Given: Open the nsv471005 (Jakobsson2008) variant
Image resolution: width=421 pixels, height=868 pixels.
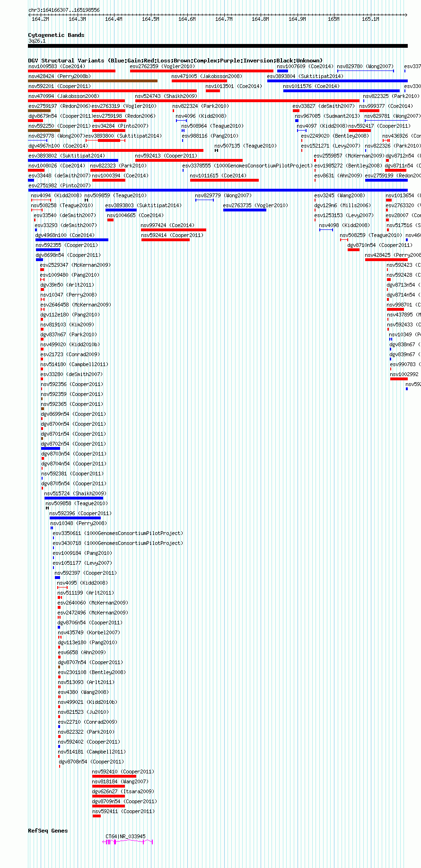Looking at the screenshot, I should pyautogui.click(x=207, y=76).
